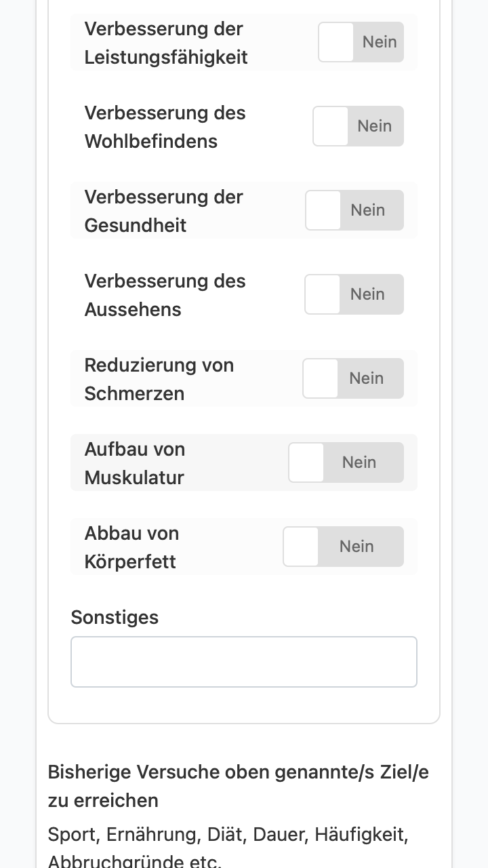The height and width of the screenshot is (868, 488).
Task: Select the Reduzierung von Schmerzen label
Action: coord(159,379)
